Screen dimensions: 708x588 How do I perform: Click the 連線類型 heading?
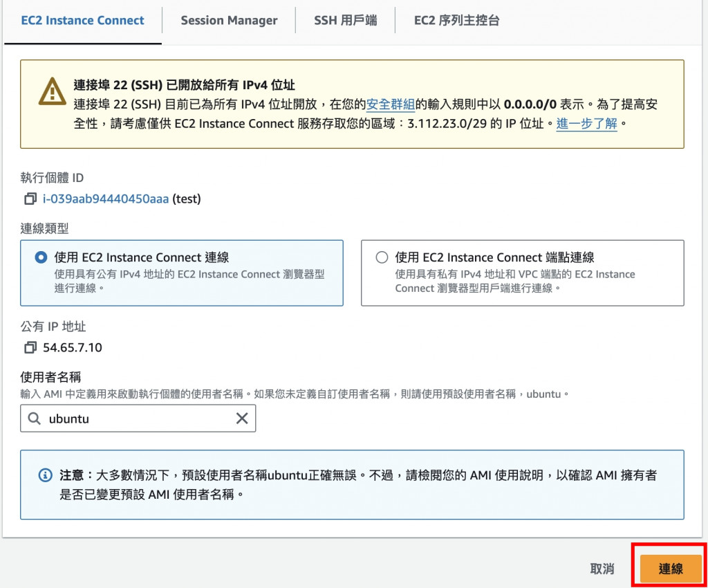pos(44,228)
